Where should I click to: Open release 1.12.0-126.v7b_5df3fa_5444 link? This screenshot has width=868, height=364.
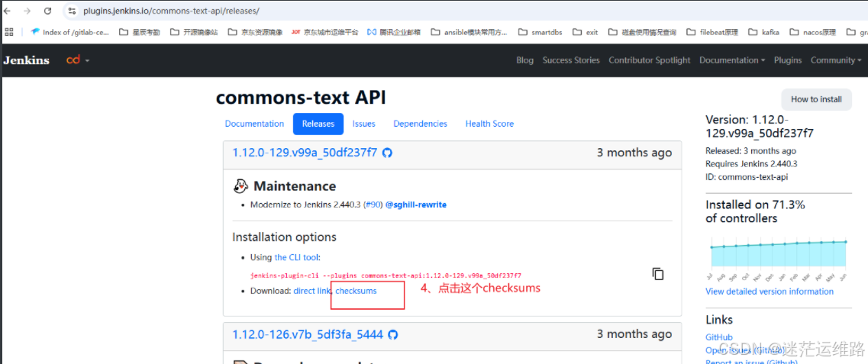(x=307, y=334)
